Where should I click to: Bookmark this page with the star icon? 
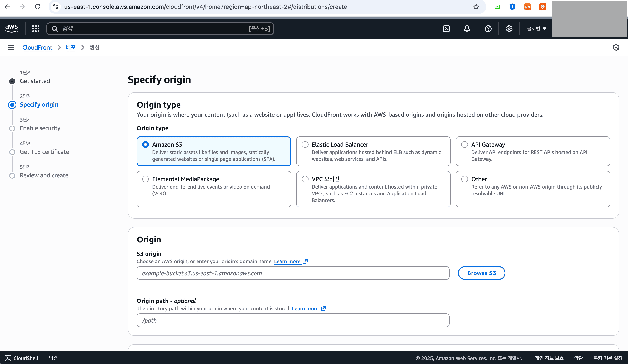click(x=476, y=7)
